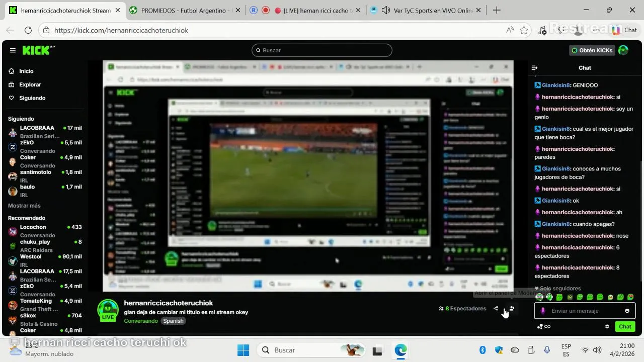
Task: Open the browser media control icon
Action: coord(542,30)
